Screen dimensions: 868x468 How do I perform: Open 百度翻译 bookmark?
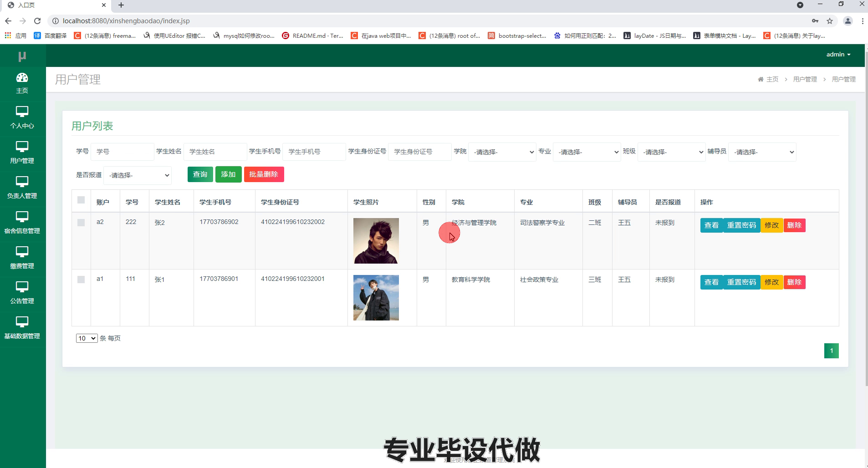pos(51,36)
